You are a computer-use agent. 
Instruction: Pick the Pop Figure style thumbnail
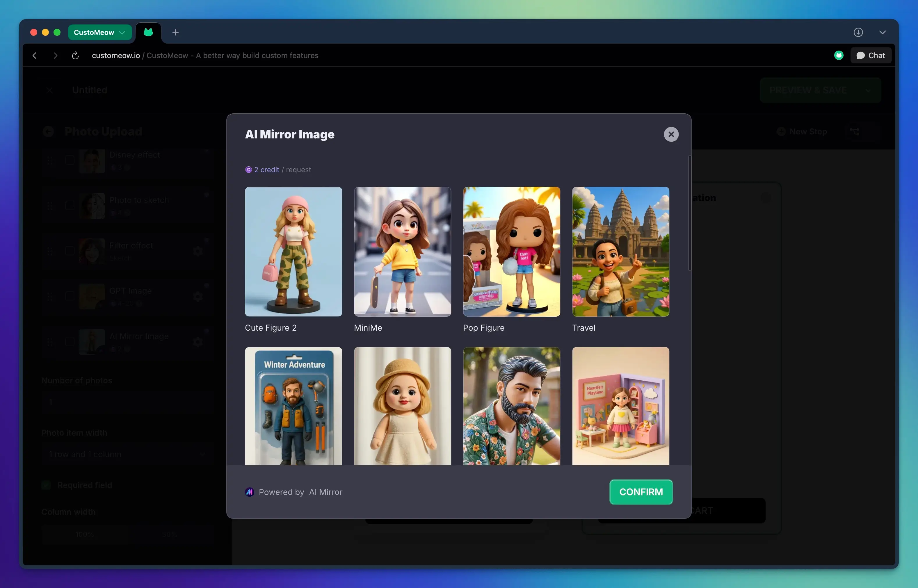(x=512, y=252)
